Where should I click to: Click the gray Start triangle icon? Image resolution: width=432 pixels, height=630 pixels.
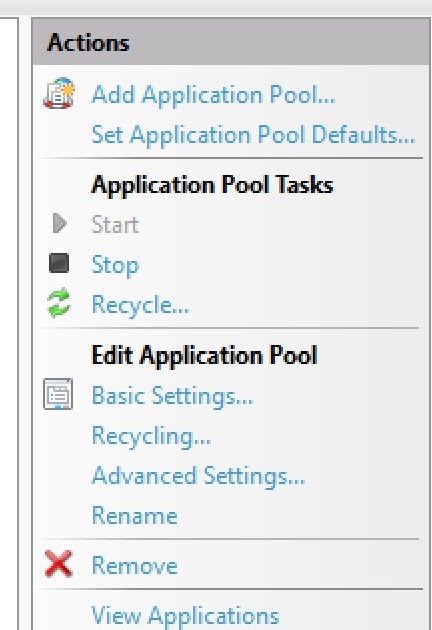coord(59,223)
